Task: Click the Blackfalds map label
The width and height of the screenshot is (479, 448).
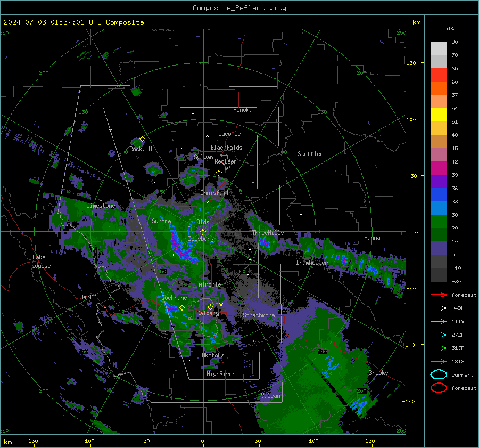Action: coord(226,148)
